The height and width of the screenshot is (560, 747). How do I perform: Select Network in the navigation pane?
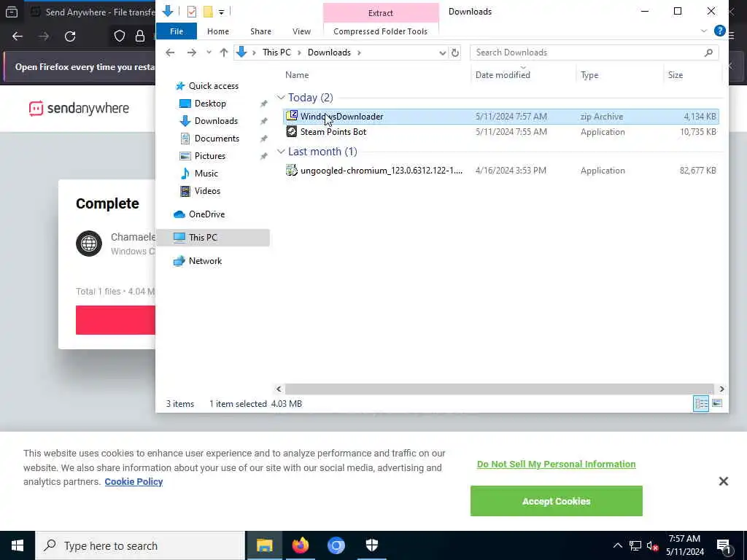coord(205,261)
